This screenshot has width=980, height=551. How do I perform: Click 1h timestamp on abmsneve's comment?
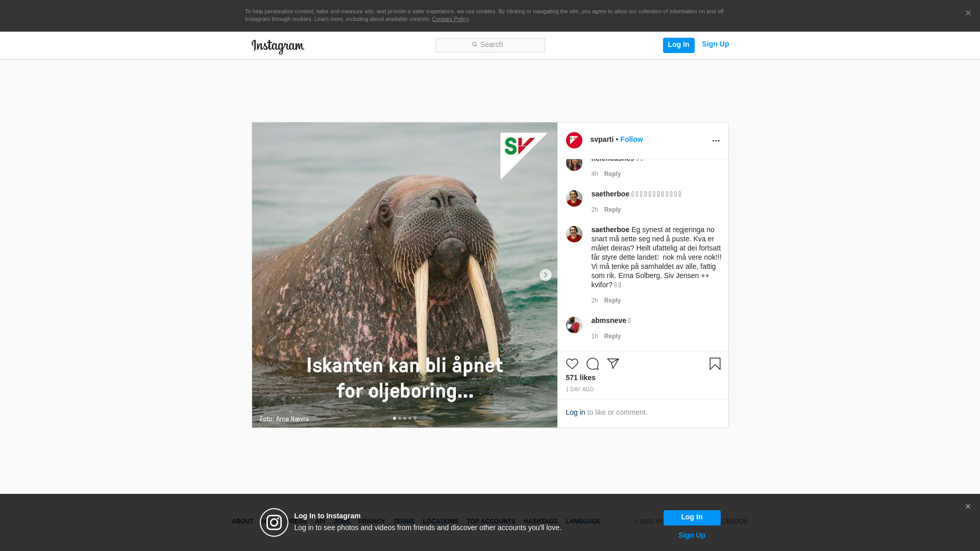pyautogui.click(x=595, y=336)
